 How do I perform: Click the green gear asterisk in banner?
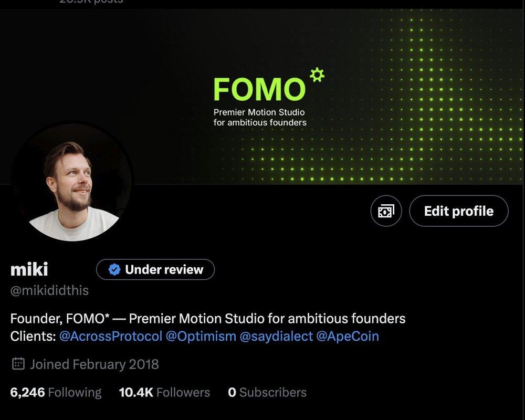click(317, 75)
